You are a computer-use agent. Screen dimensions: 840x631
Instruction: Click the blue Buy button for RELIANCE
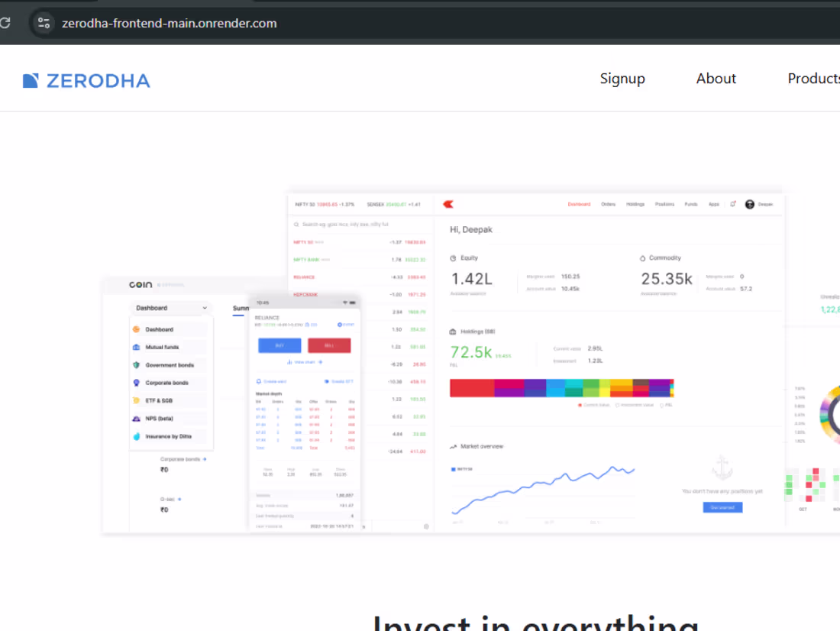click(279, 345)
